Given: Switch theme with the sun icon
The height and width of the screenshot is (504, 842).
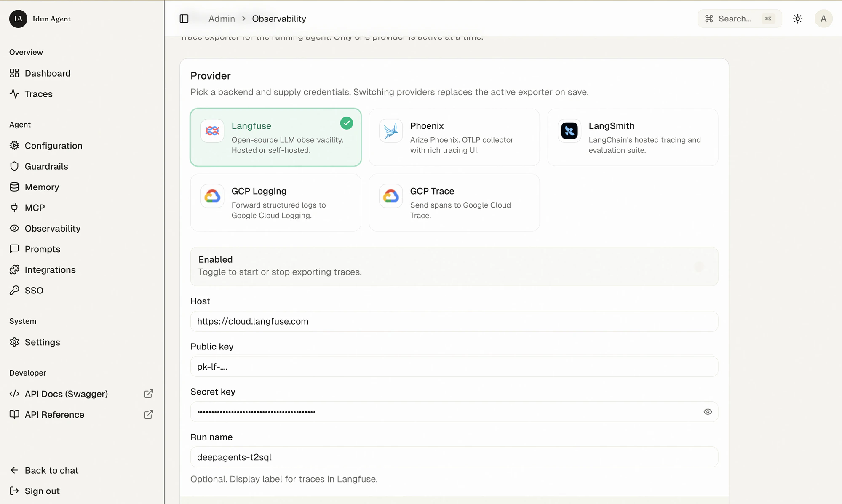Looking at the screenshot, I should [x=797, y=19].
